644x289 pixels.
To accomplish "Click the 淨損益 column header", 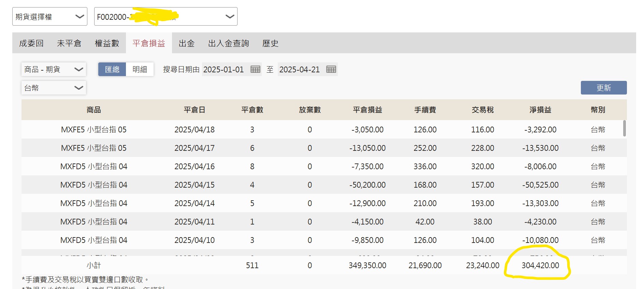I will point(540,110).
